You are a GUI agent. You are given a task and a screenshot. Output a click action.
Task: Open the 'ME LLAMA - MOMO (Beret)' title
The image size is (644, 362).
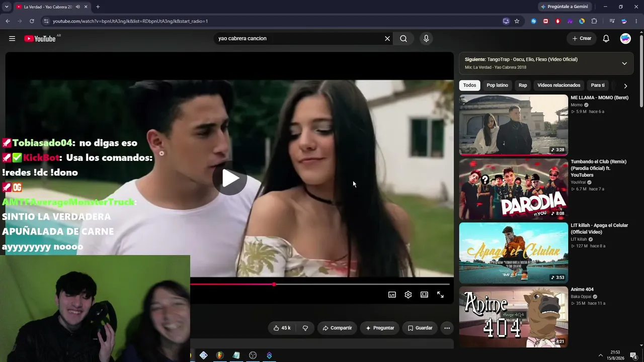point(599,98)
